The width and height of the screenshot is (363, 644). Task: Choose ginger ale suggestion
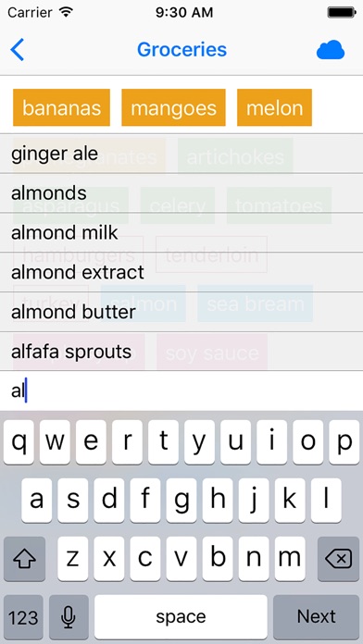pos(181,154)
